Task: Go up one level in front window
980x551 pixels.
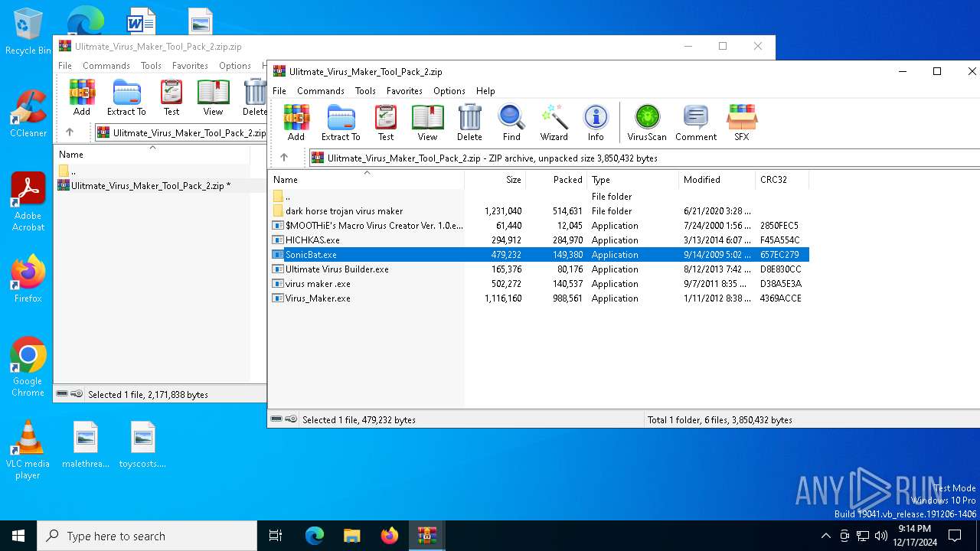Action: (x=284, y=158)
